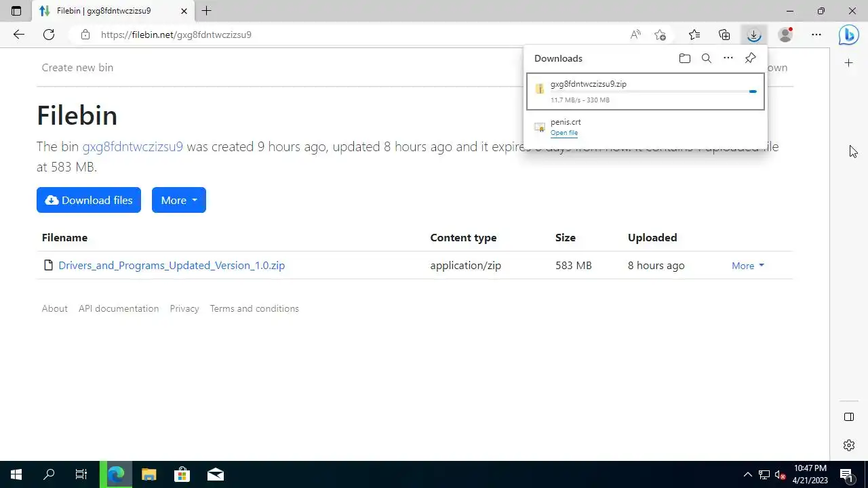The width and height of the screenshot is (868, 488).
Task: Pin the Downloads panel
Action: [x=750, y=58]
